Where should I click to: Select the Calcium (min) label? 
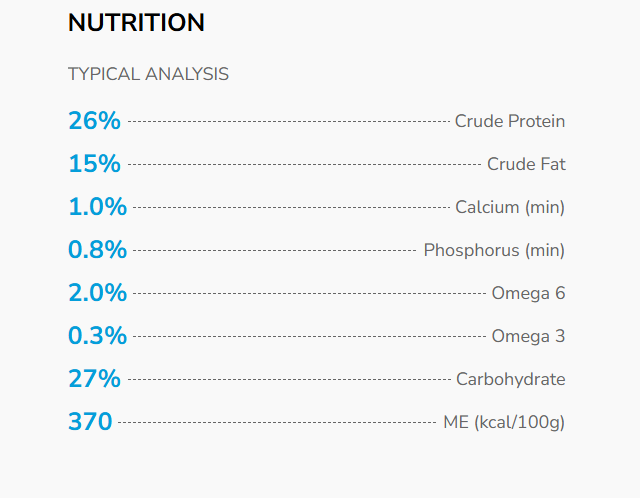(509, 207)
